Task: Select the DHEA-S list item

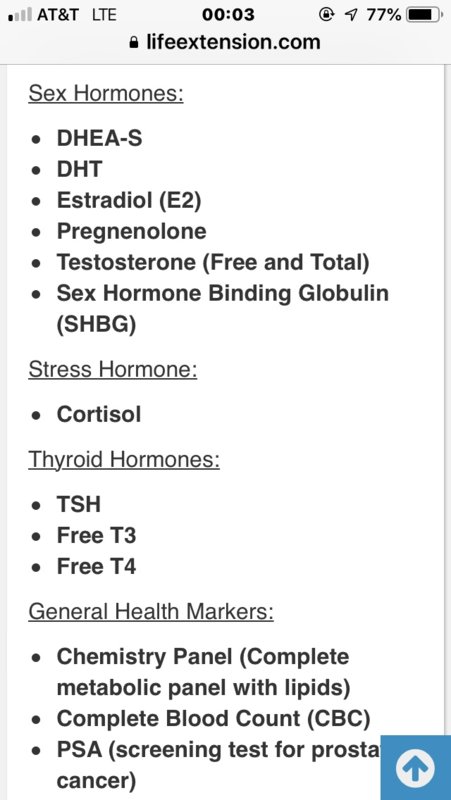Action: pos(99,138)
